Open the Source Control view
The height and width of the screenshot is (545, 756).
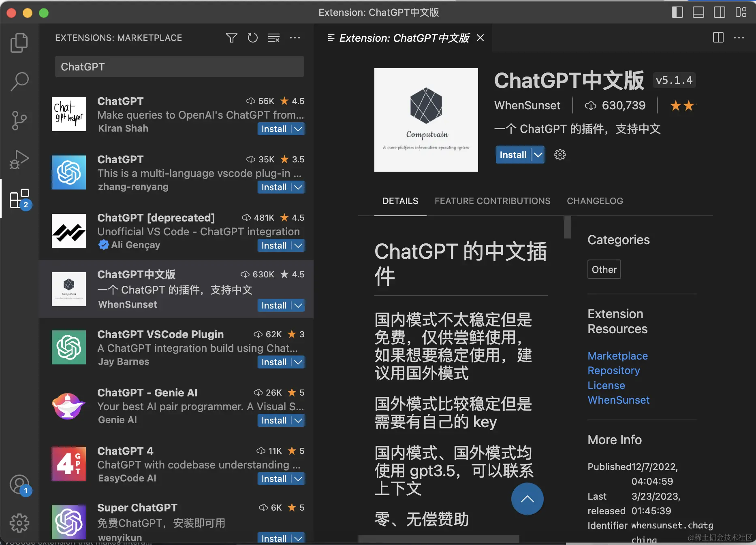click(19, 121)
